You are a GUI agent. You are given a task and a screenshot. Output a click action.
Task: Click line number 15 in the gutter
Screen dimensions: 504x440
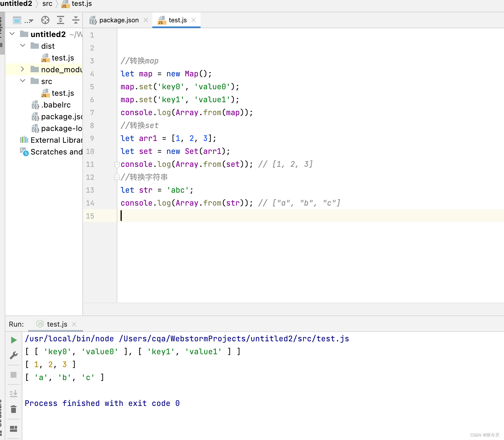click(x=90, y=216)
